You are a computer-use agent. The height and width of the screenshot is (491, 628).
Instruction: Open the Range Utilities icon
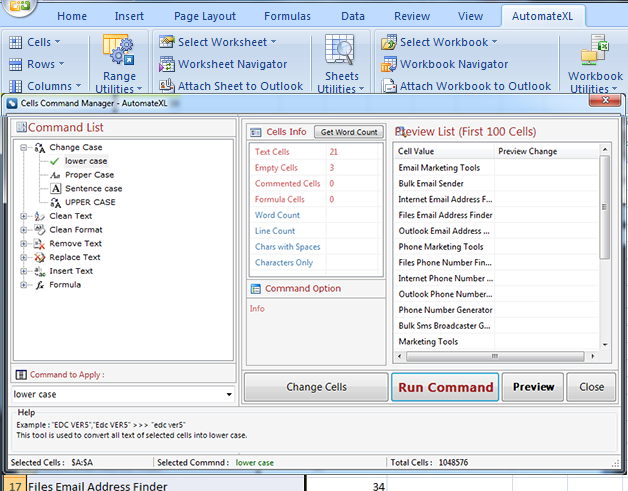[x=119, y=50]
